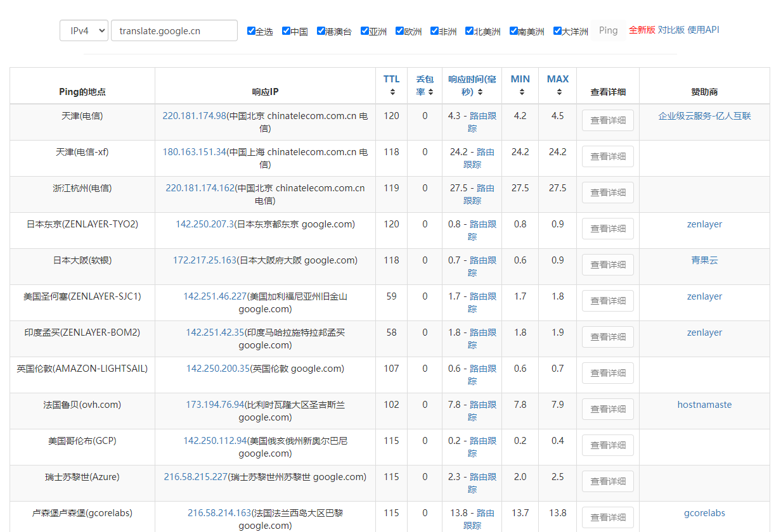Click 查看详细 for 卢森堡(gcorelabs) row
The image size is (781, 532).
click(608, 517)
